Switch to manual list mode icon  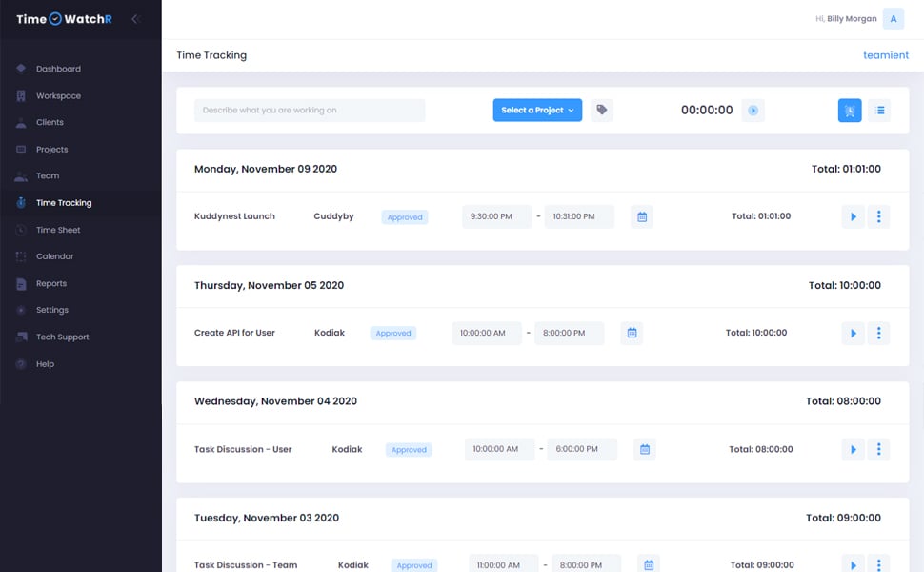(879, 111)
